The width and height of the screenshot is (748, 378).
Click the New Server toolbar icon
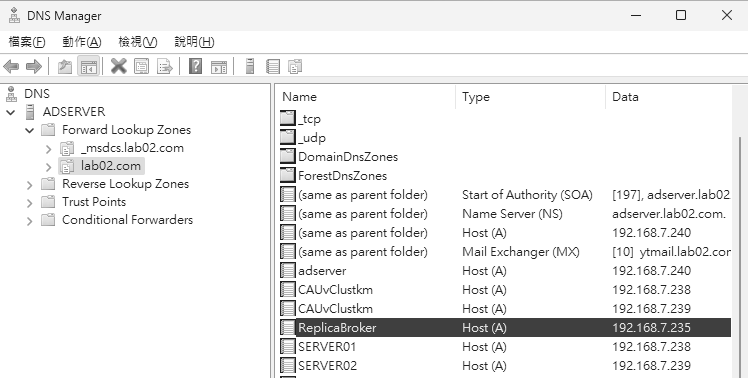coord(250,66)
